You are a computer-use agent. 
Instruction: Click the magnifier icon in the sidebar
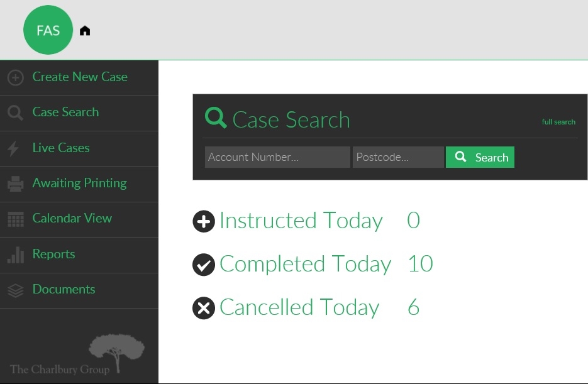pos(15,112)
